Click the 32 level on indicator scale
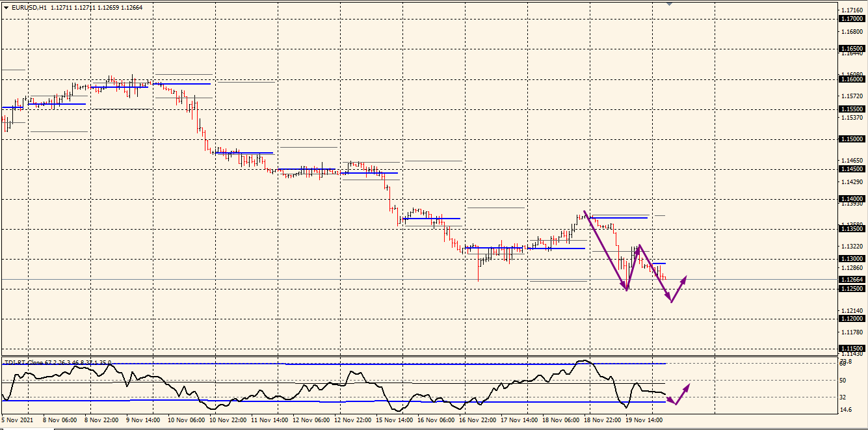The width and height of the screenshot is (868, 430). click(843, 397)
